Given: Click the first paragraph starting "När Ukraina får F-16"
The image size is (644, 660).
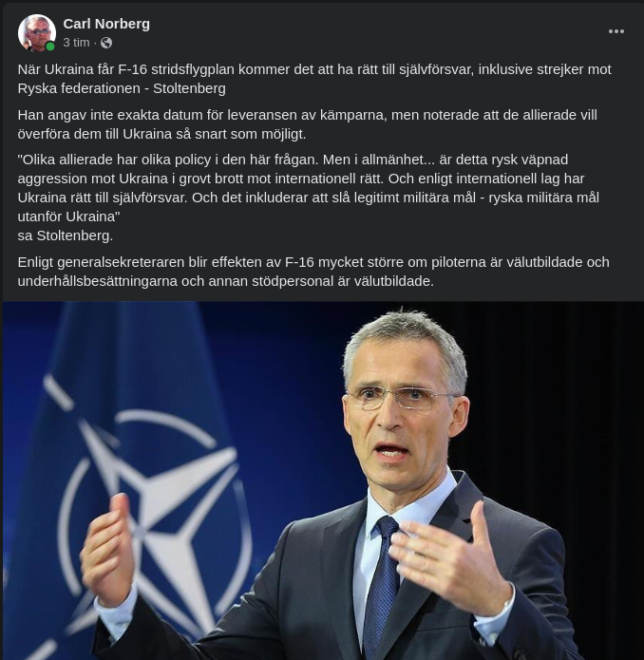Looking at the screenshot, I should click(x=314, y=79).
